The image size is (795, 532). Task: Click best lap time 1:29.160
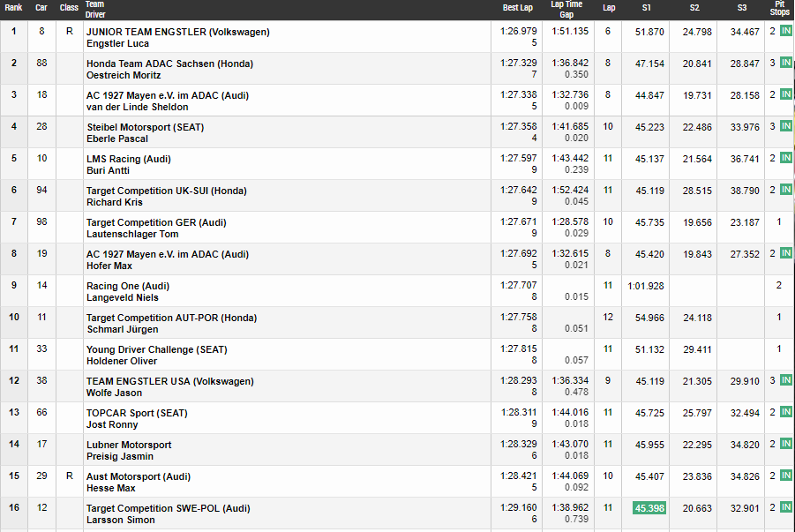click(x=518, y=507)
